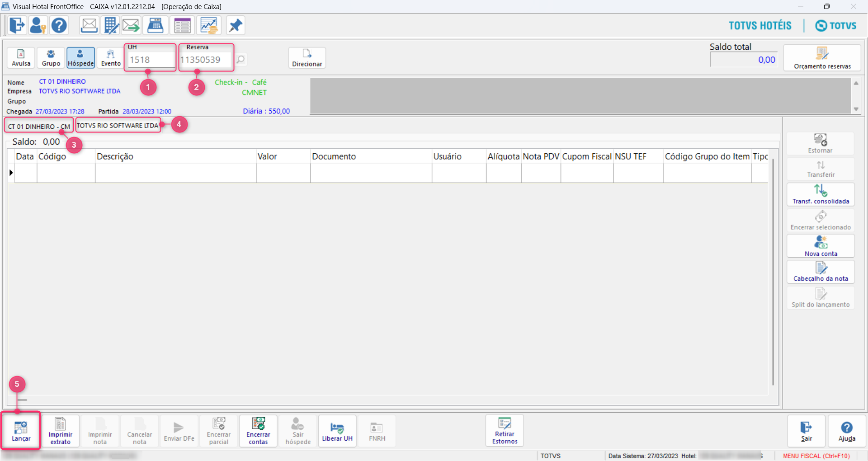Click Sair hóspede button
This screenshot has height=461, width=868.
point(298,431)
